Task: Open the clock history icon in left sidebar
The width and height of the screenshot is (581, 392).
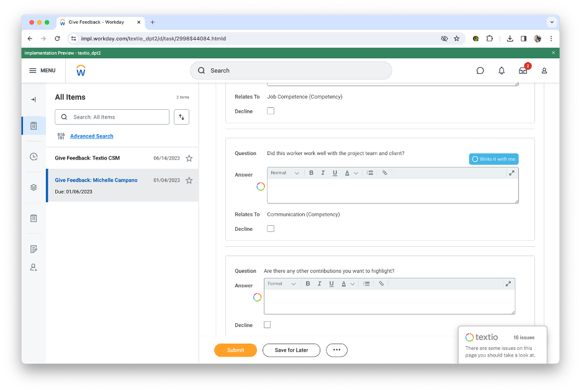Action: tap(34, 156)
